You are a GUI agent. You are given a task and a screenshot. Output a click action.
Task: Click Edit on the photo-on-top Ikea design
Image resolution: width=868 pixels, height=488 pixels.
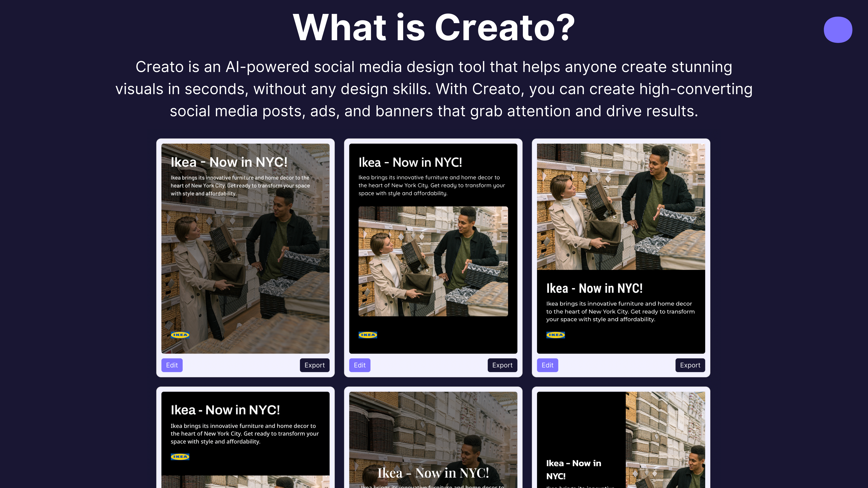[547, 365]
